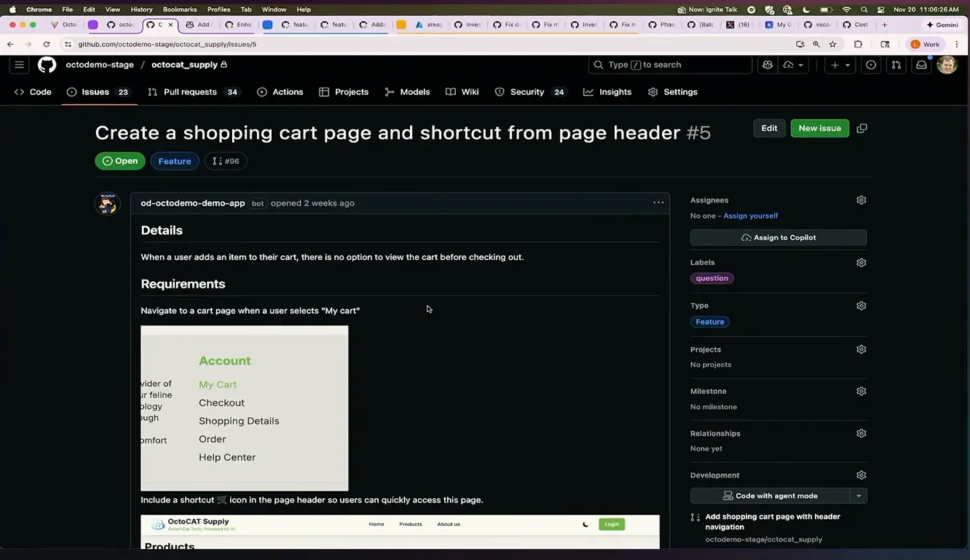Click the Assign yourself link

(751, 215)
